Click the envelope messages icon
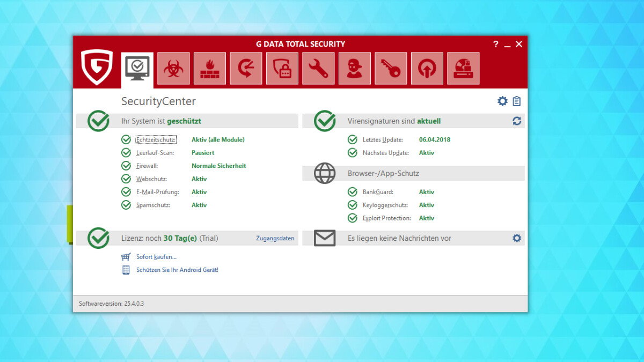The height and width of the screenshot is (362, 644). [x=325, y=238]
